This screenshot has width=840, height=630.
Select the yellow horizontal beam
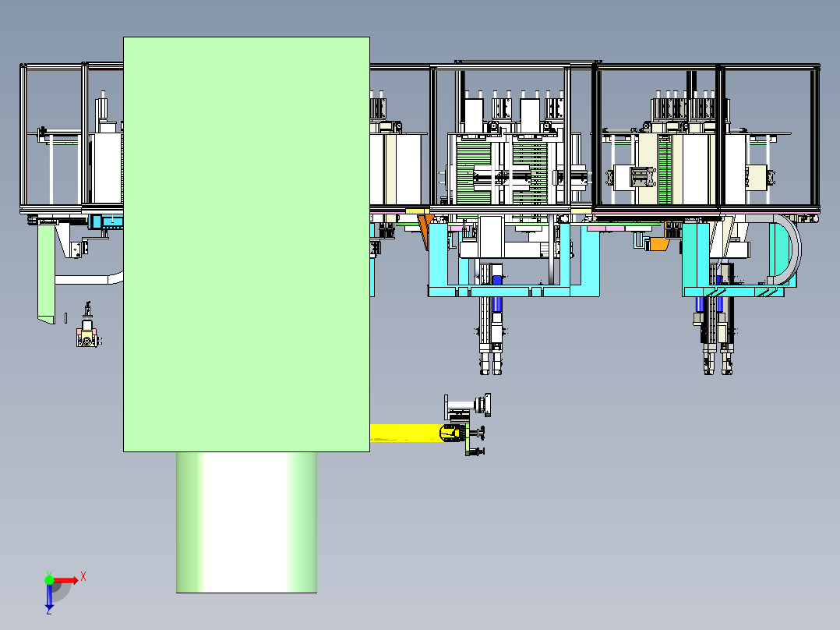point(405,433)
